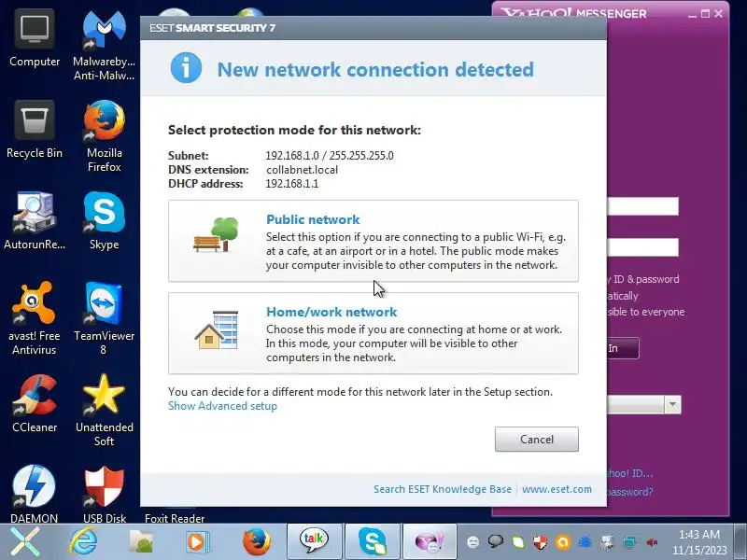Open the Start button on the taskbar
Viewport: 747px width, 560px height.
point(25,542)
